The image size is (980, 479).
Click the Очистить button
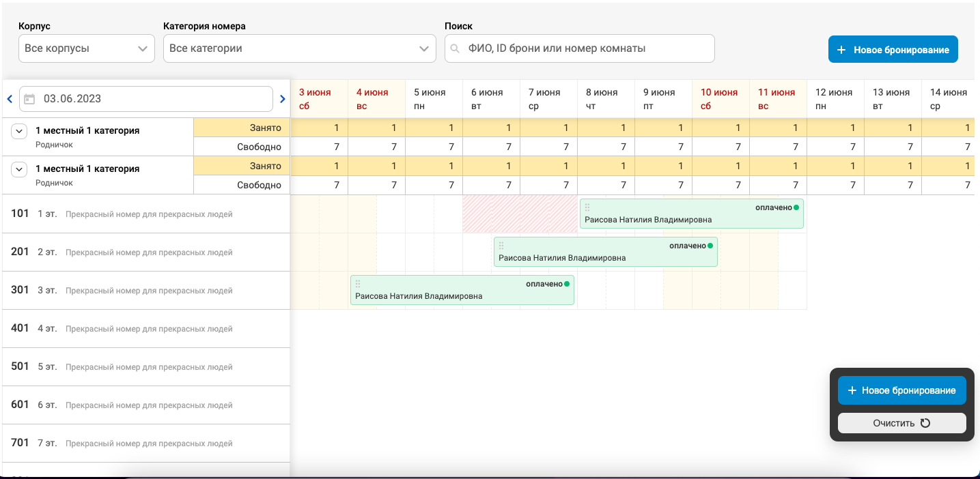[x=902, y=423]
